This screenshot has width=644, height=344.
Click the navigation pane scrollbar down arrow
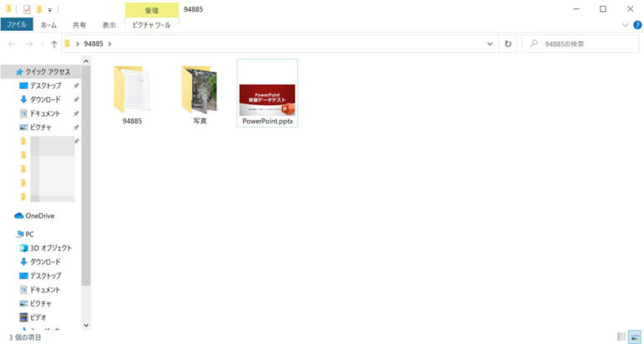(x=86, y=324)
